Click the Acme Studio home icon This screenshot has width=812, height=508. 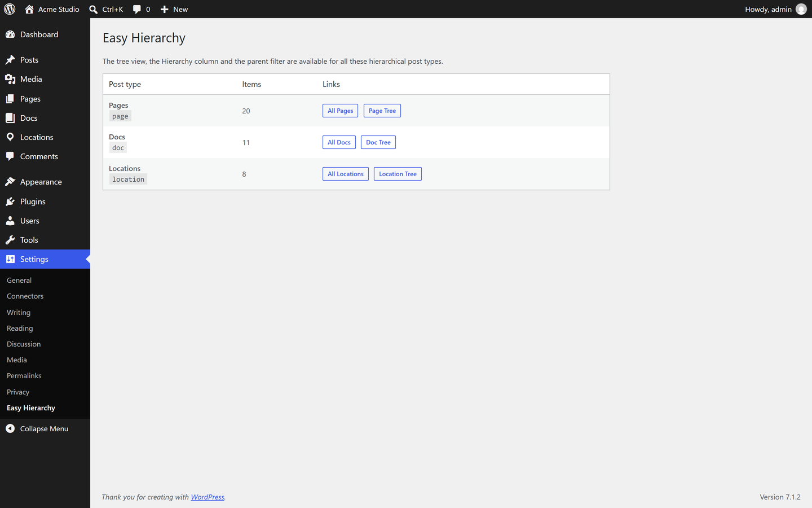29,9
